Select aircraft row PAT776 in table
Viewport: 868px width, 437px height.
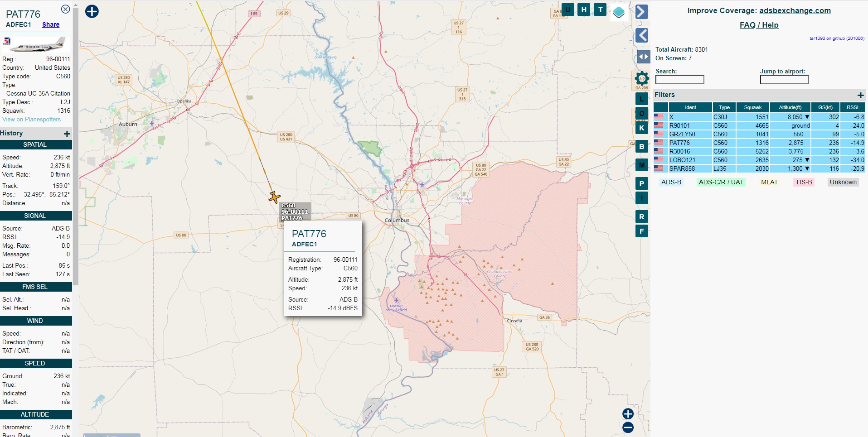[759, 143]
